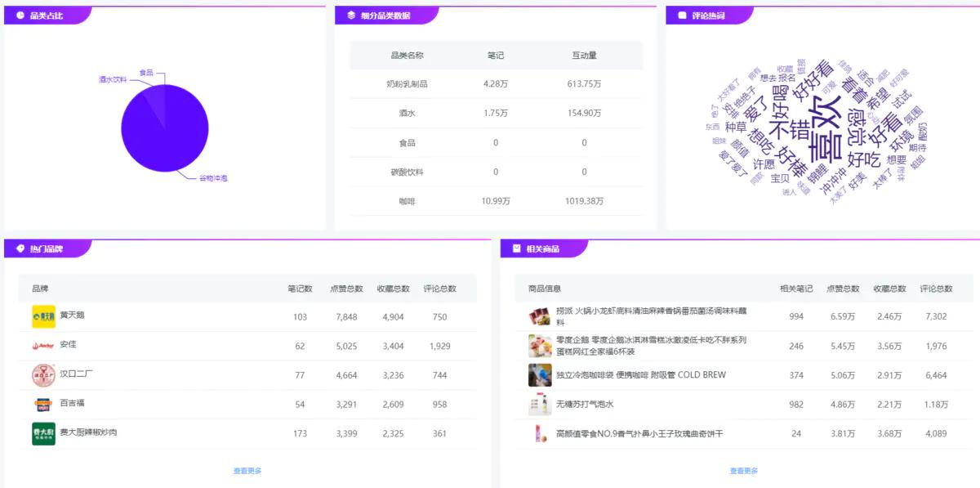980x488 pixels.
Task: Open the COLD BREW coffee product thumbnail
Action: 539,375
